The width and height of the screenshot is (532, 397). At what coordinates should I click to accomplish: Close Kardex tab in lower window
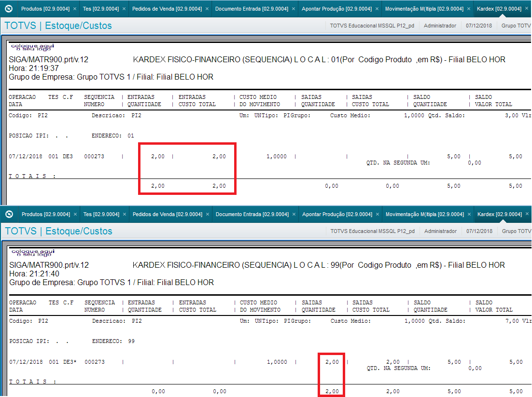tap(527, 214)
